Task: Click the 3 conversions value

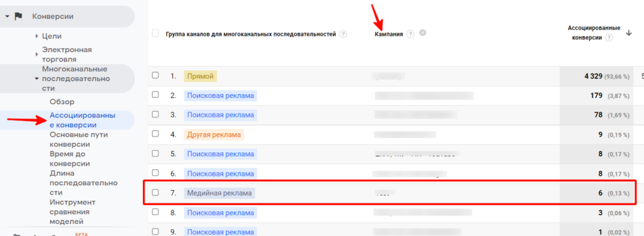Action: tap(601, 213)
